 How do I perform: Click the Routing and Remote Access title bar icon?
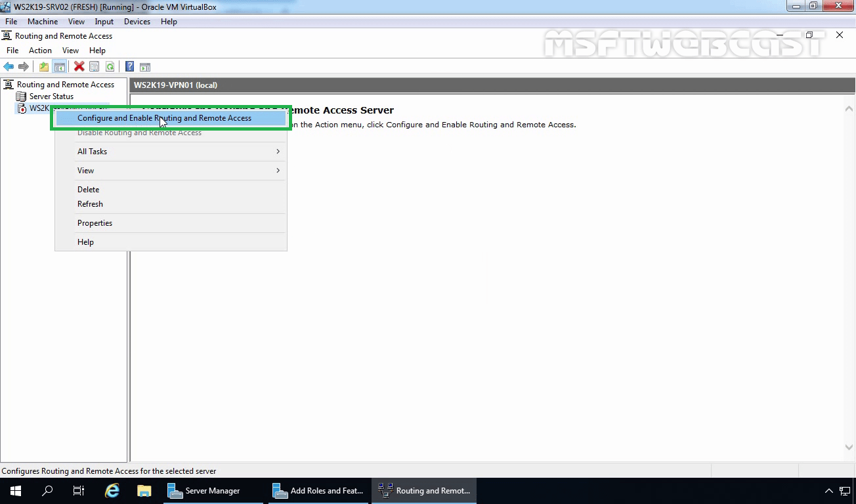click(7, 35)
